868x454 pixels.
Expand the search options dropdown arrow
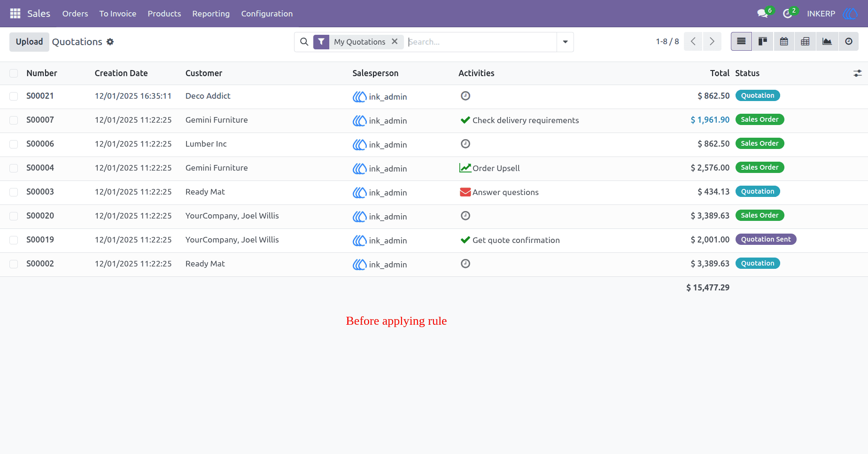click(565, 42)
